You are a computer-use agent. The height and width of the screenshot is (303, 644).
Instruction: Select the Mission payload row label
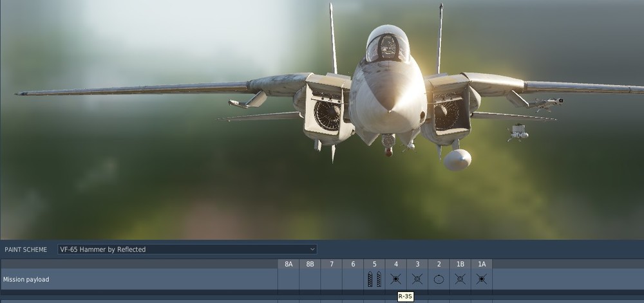coord(26,279)
